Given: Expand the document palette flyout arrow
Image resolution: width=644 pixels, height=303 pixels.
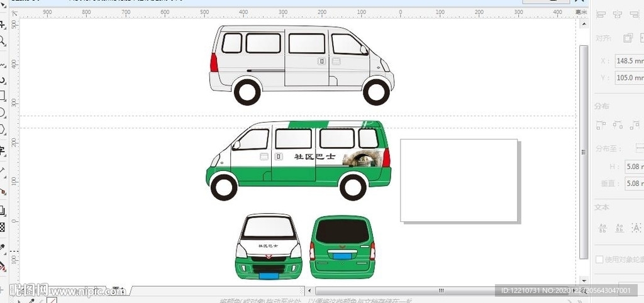Looking at the screenshot, I should click(18, 301).
